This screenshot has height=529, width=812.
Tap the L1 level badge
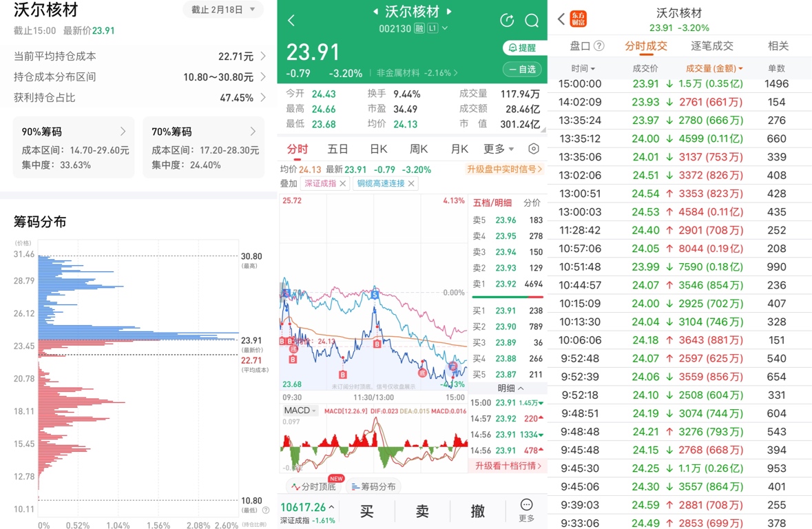click(x=433, y=28)
